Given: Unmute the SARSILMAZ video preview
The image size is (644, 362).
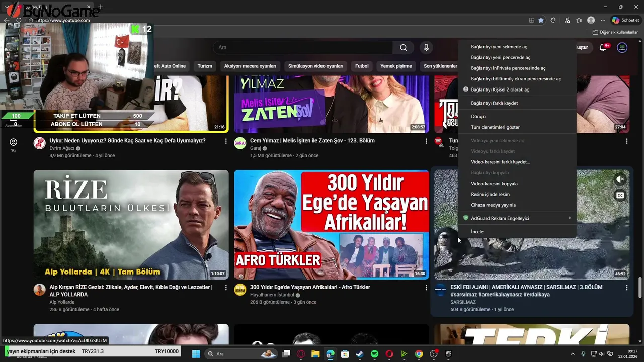Looking at the screenshot, I should pyautogui.click(x=620, y=179).
